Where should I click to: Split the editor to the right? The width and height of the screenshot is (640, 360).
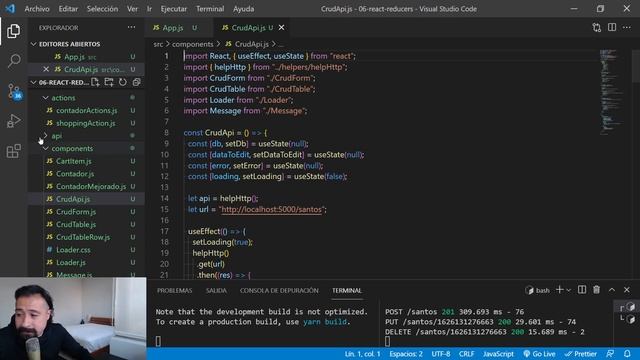coord(612,27)
